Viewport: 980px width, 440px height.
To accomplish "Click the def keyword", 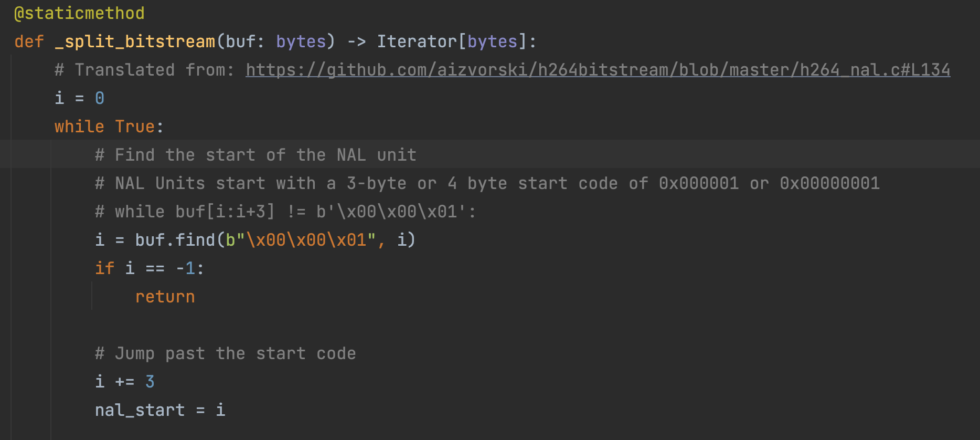I will coord(29,41).
